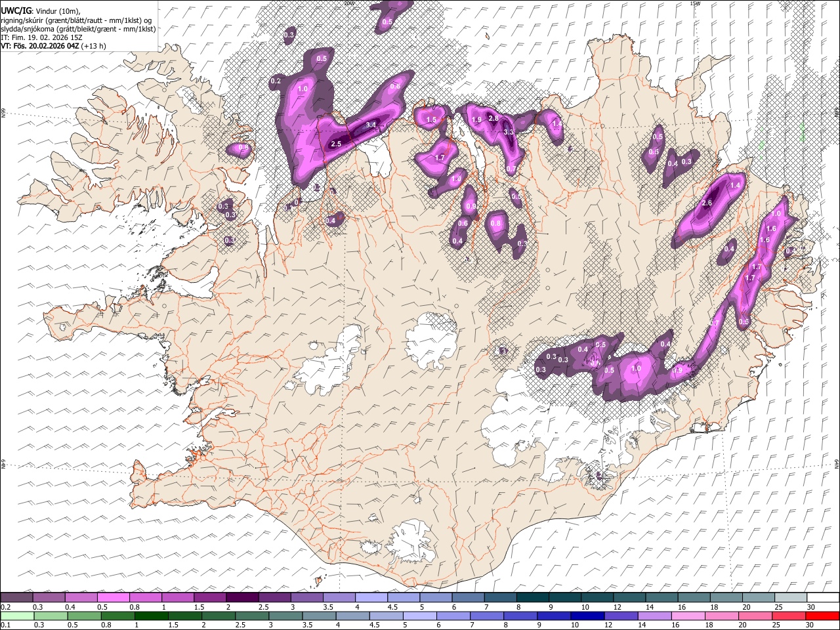Select the light gray 25 swatch in upper legend
The width and height of the screenshot is (840, 630).
tap(790, 598)
